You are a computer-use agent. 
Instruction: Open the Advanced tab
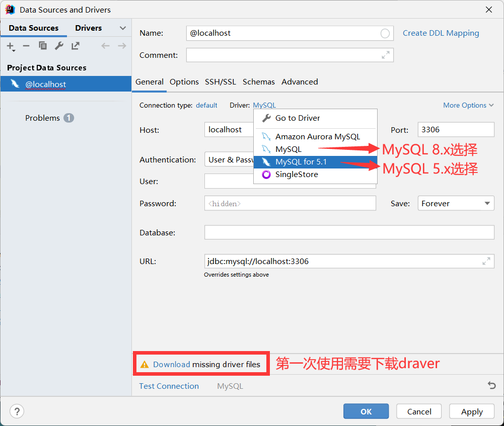click(x=300, y=82)
